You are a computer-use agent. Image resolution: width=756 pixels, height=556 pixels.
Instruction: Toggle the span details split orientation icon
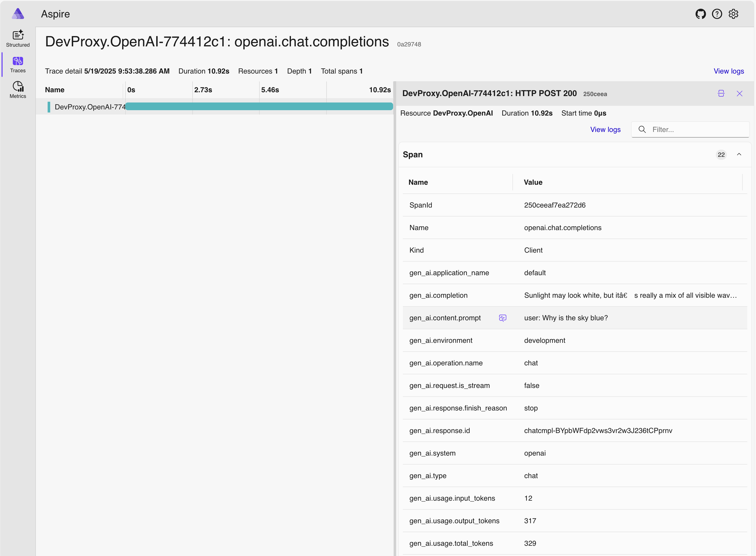point(721,94)
